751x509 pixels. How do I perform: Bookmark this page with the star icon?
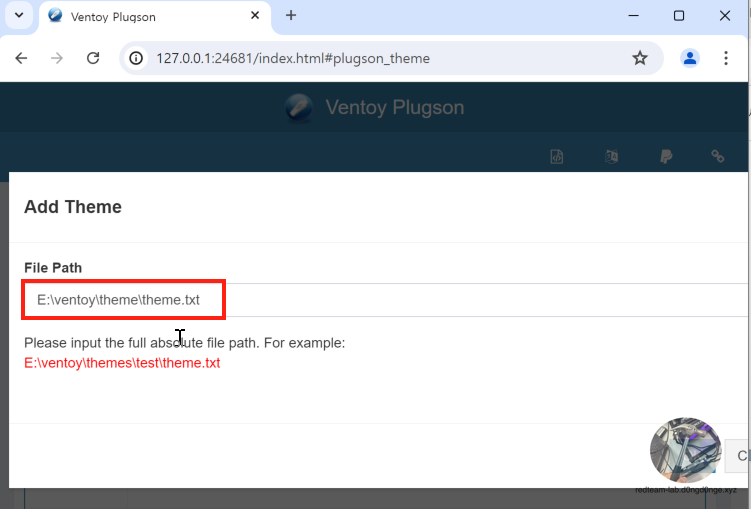tap(640, 58)
